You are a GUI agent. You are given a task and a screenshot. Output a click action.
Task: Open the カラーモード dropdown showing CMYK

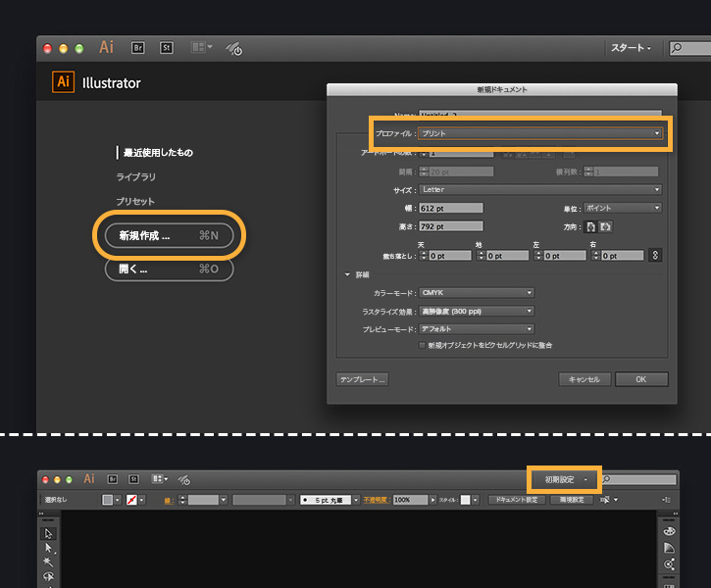[477, 293]
